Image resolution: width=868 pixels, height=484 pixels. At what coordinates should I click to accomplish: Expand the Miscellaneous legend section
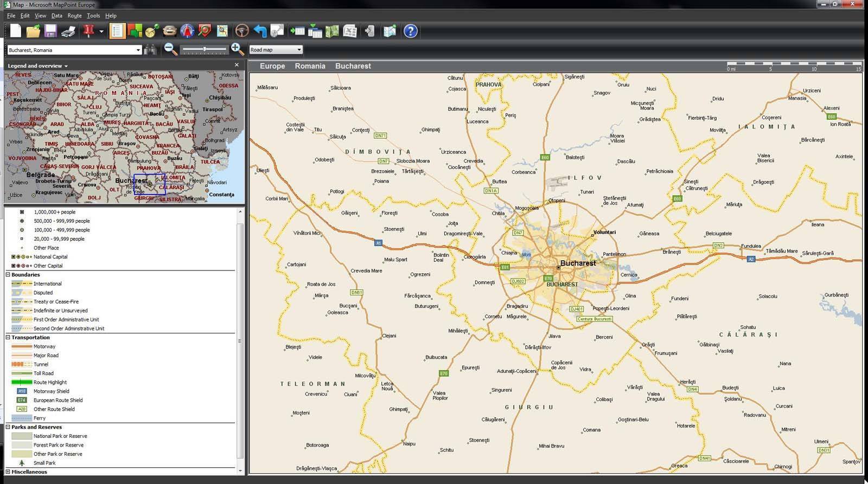(8, 472)
